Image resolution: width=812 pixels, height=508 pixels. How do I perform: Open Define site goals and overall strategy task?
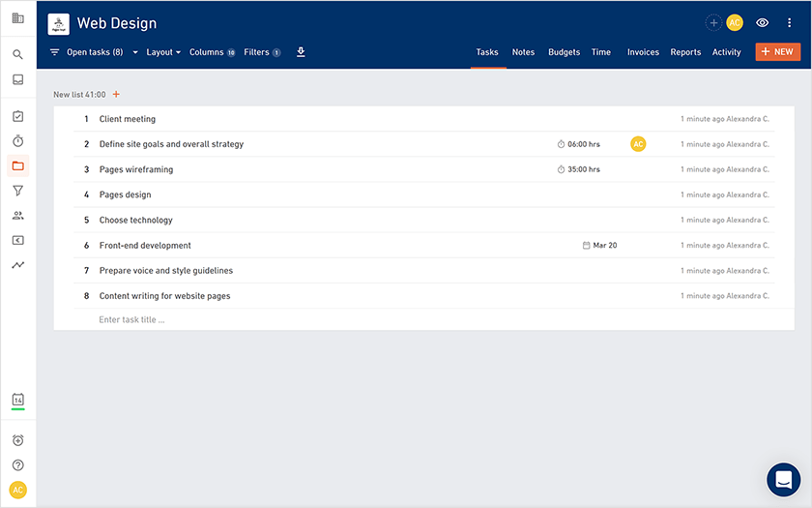pos(171,144)
